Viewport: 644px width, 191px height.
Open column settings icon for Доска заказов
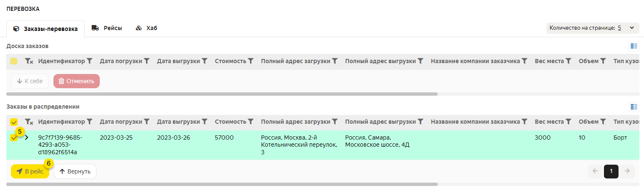[634, 46]
